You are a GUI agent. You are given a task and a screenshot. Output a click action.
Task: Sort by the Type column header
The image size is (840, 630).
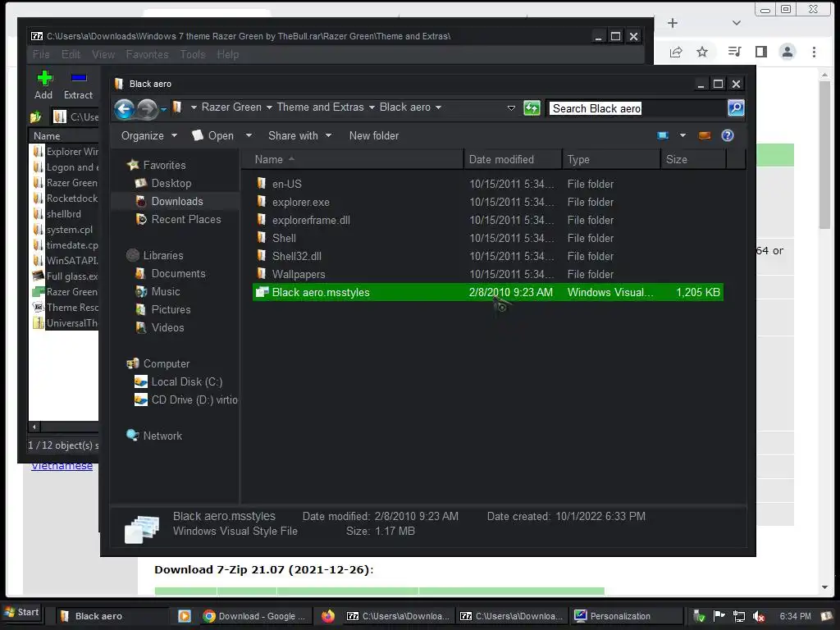coord(611,160)
